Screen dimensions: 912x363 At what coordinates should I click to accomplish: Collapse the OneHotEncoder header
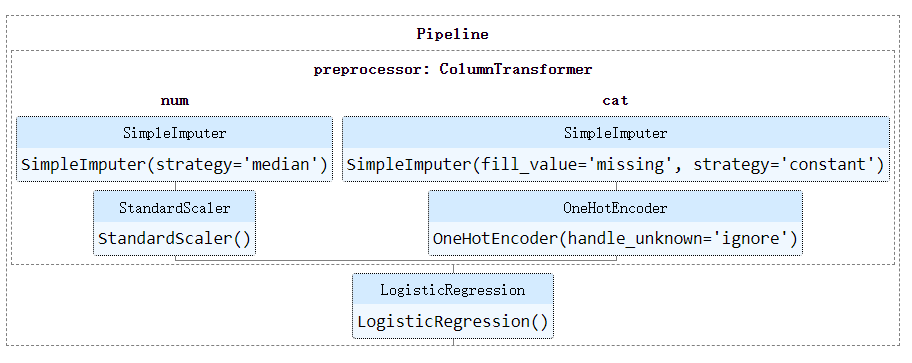point(615,207)
